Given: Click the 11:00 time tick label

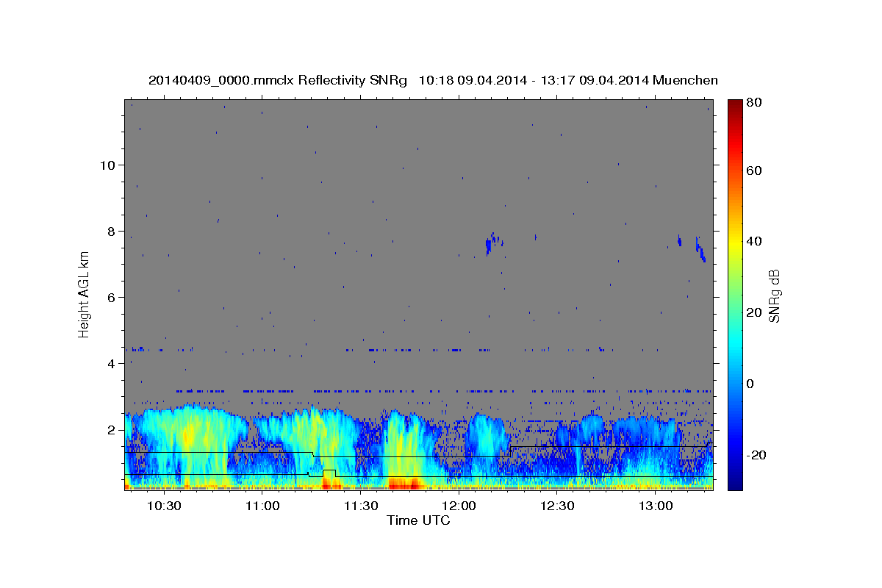Looking at the screenshot, I should [x=262, y=506].
